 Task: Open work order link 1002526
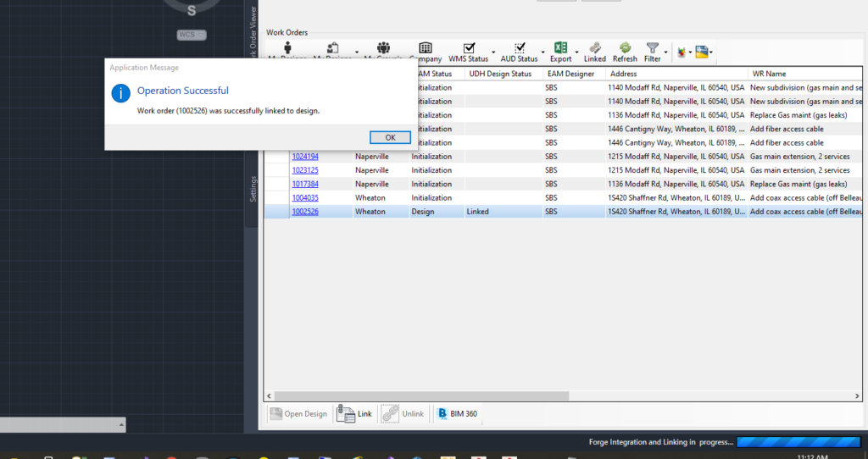point(305,212)
